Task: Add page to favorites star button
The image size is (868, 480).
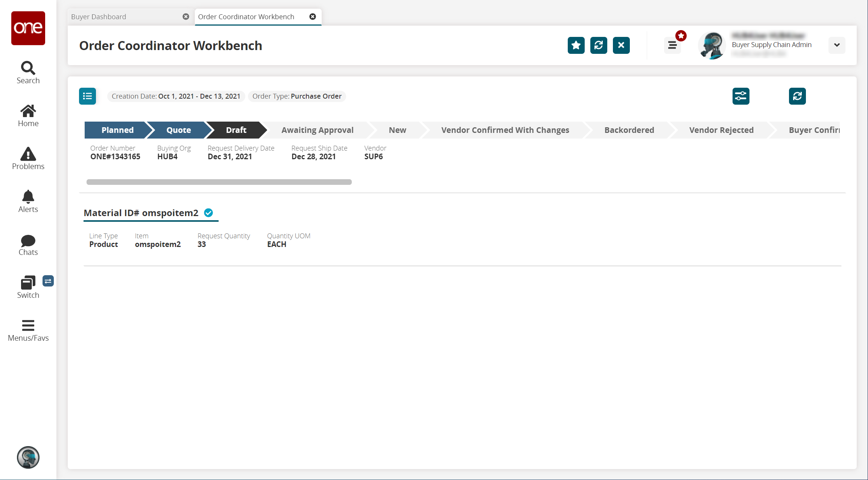Action: click(x=576, y=45)
